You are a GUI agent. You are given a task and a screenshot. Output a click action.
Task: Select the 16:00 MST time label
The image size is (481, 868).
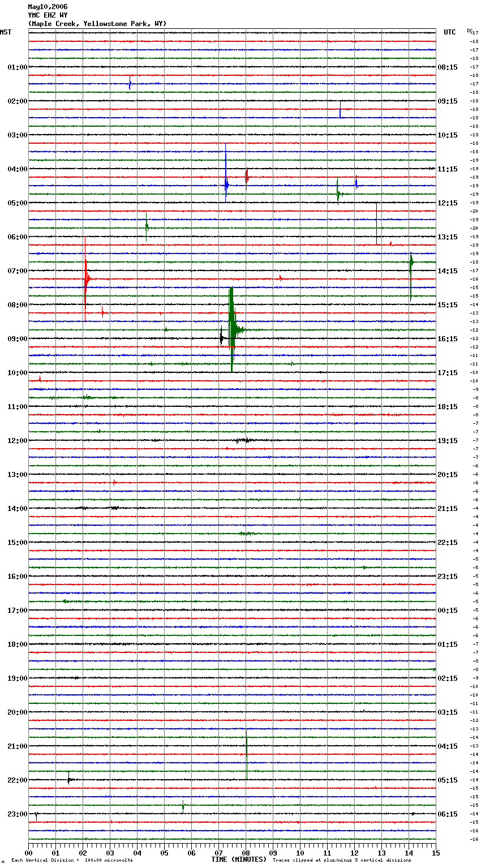(18, 577)
